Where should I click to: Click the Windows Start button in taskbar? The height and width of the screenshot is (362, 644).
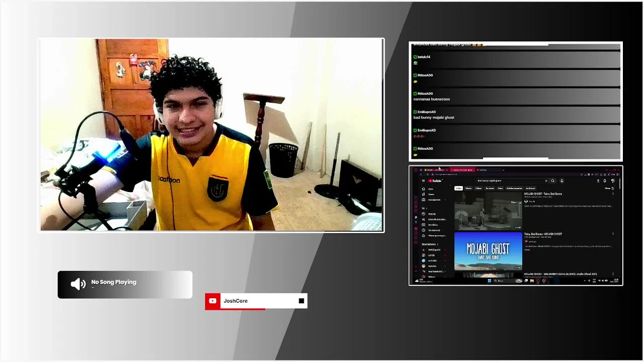[490, 281]
